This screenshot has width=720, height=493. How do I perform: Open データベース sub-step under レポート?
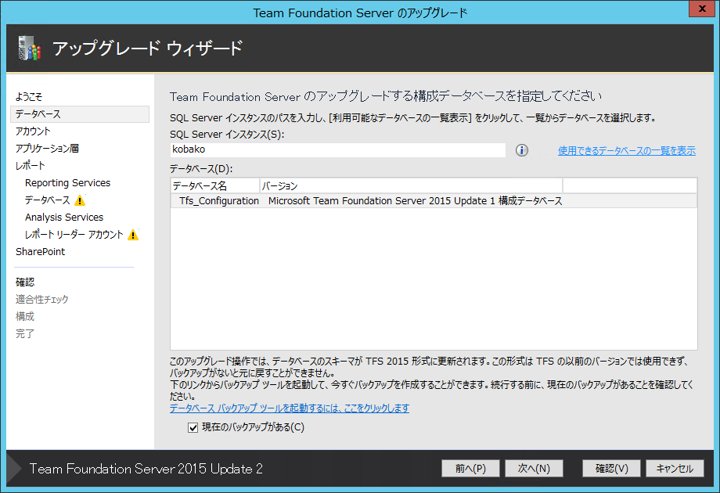pos(47,200)
